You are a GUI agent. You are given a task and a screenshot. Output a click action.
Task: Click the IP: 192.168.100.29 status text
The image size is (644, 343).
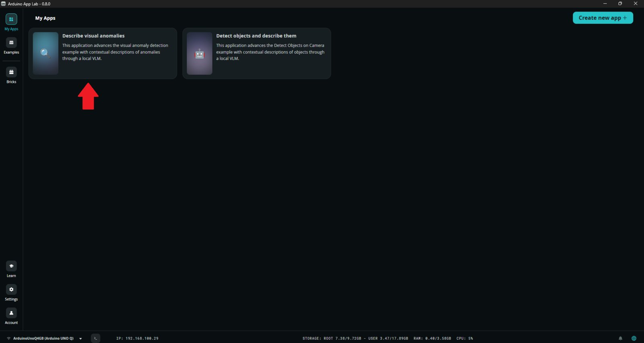tap(137, 339)
